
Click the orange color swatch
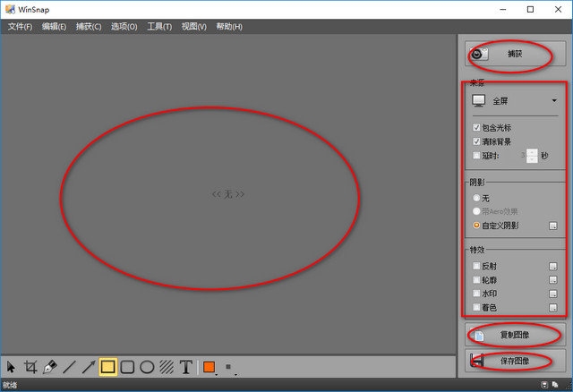[x=209, y=367]
